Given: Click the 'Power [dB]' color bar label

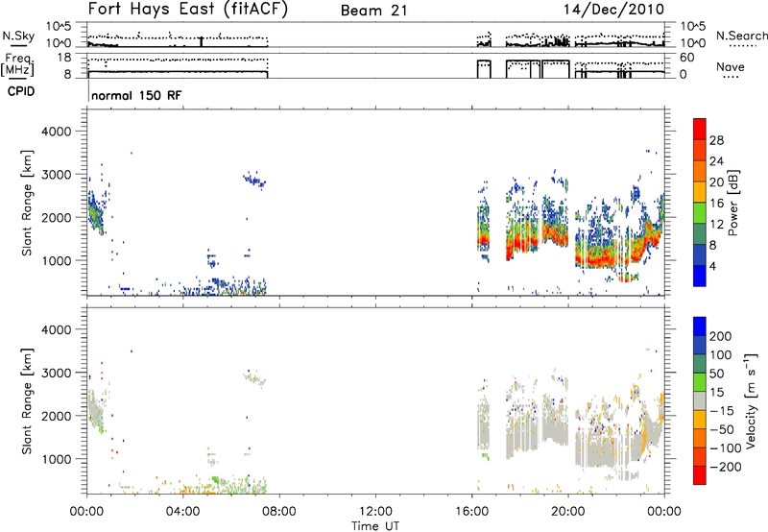Looking at the screenshot, I should coord(732,203).
